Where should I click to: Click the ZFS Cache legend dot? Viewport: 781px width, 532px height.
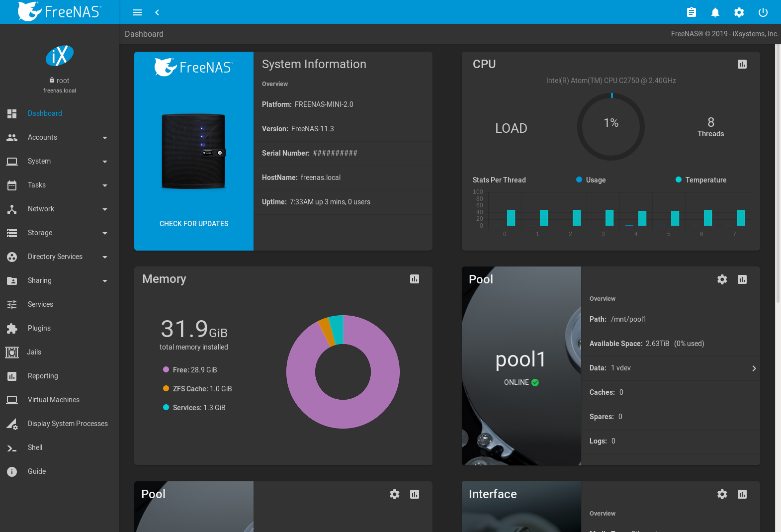pos(166,388)
